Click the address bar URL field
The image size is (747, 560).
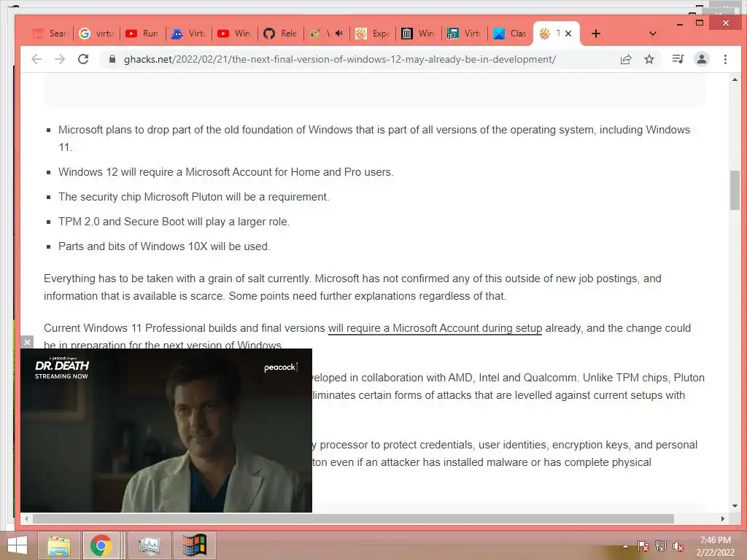pyautogui.click(x=339, y=59)
